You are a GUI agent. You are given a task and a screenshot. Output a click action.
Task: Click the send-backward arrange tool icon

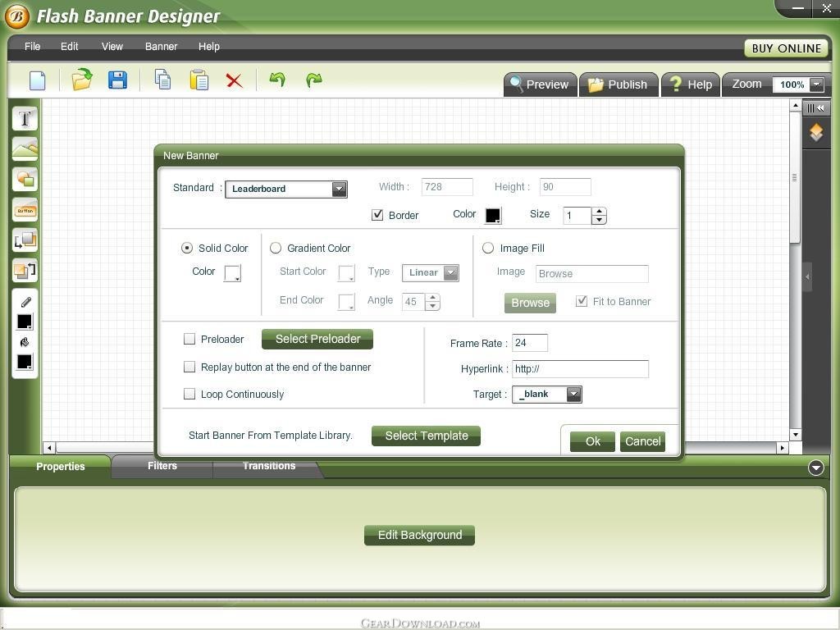click(25, 270)
